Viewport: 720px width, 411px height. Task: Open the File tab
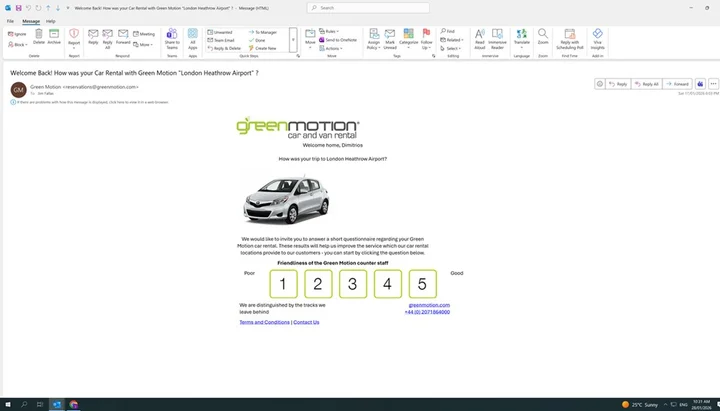pos(10,21)
